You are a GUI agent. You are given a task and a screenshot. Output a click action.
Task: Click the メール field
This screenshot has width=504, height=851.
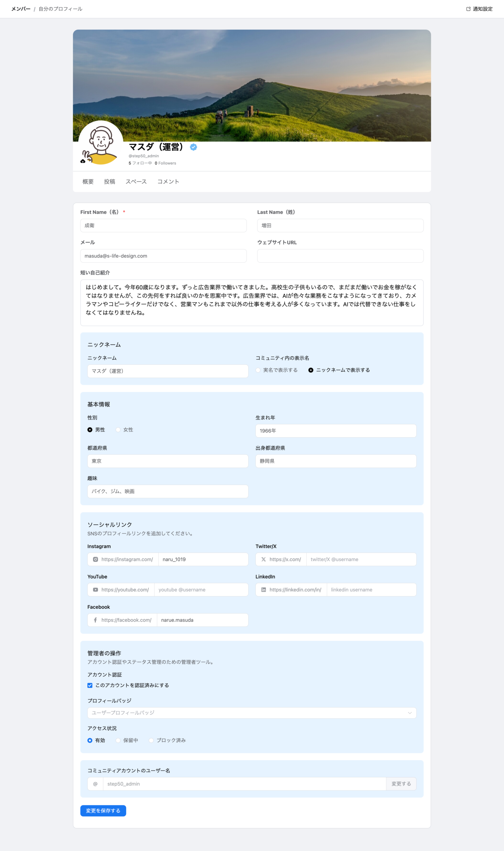pos(163,256)
